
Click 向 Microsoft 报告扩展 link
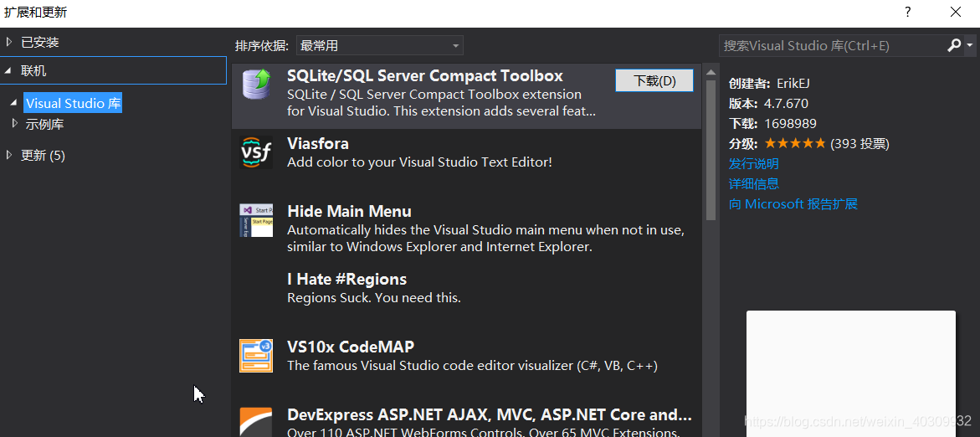pos(793,203)
